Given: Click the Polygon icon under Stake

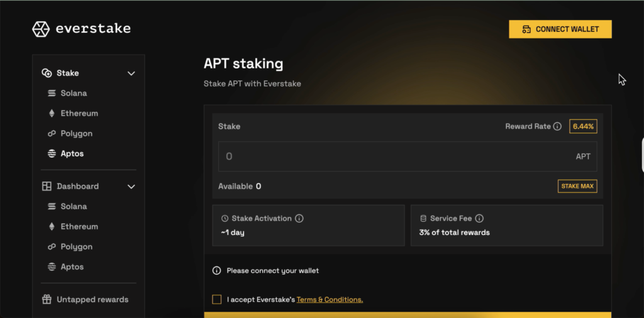Looking at the screenshot, I should pyautogui.click(x=52, y=133).
